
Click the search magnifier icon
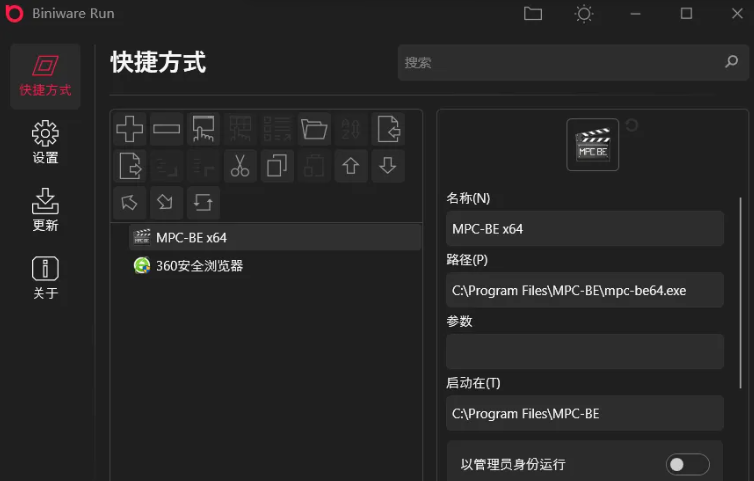pyautogui.click(x=731, y=62)
